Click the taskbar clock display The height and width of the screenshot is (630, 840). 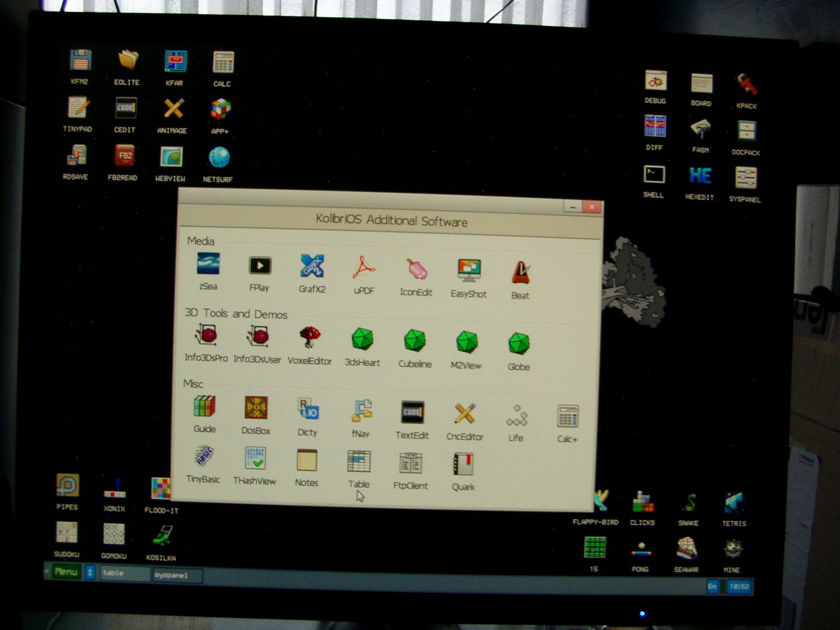click(739, 587)
